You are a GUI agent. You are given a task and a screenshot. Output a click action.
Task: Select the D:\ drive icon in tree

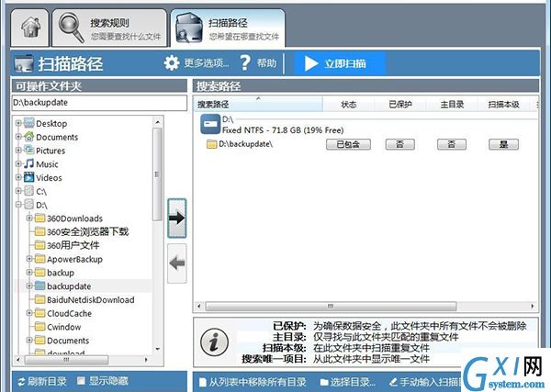point(28,205)
